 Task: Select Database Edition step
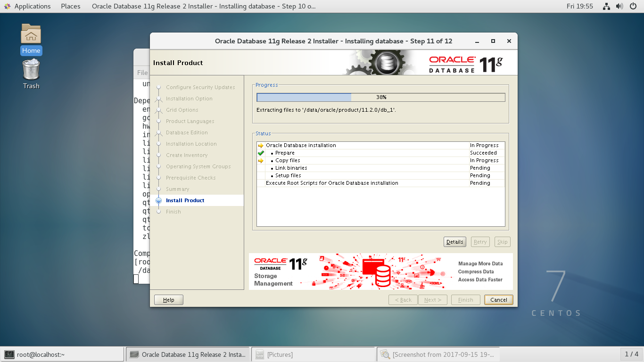pos(187,132)
